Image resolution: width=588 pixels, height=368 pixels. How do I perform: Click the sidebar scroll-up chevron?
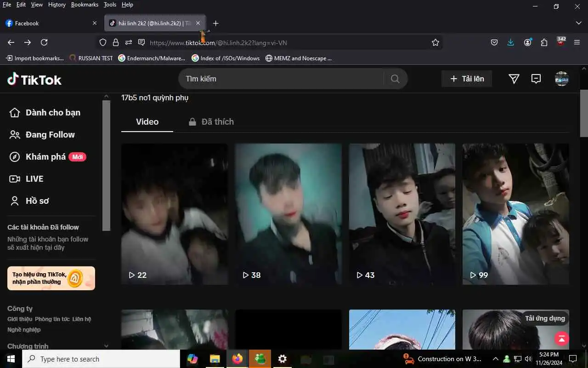click(x=106, y=96)
